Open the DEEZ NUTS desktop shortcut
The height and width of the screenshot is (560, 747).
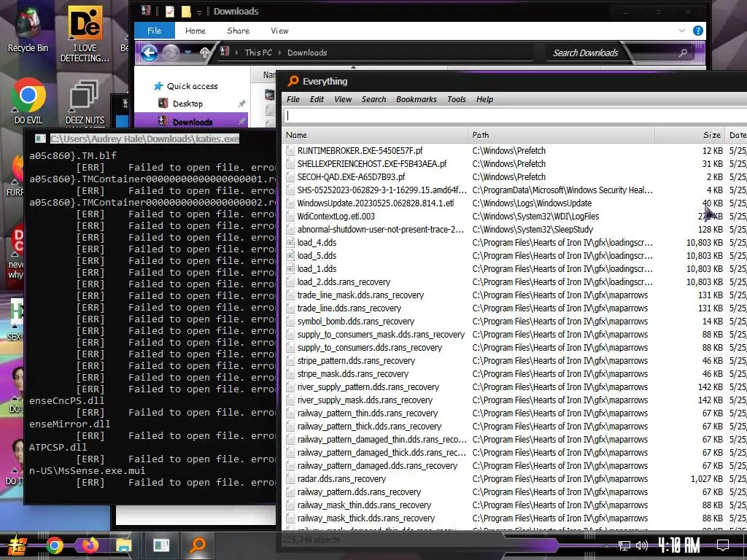(x=85, y=102)
